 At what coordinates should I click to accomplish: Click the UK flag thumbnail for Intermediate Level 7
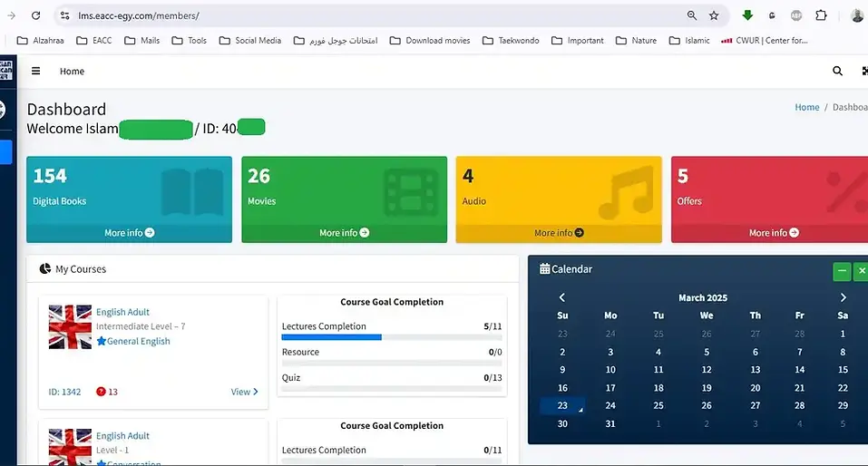pos(71,326)
